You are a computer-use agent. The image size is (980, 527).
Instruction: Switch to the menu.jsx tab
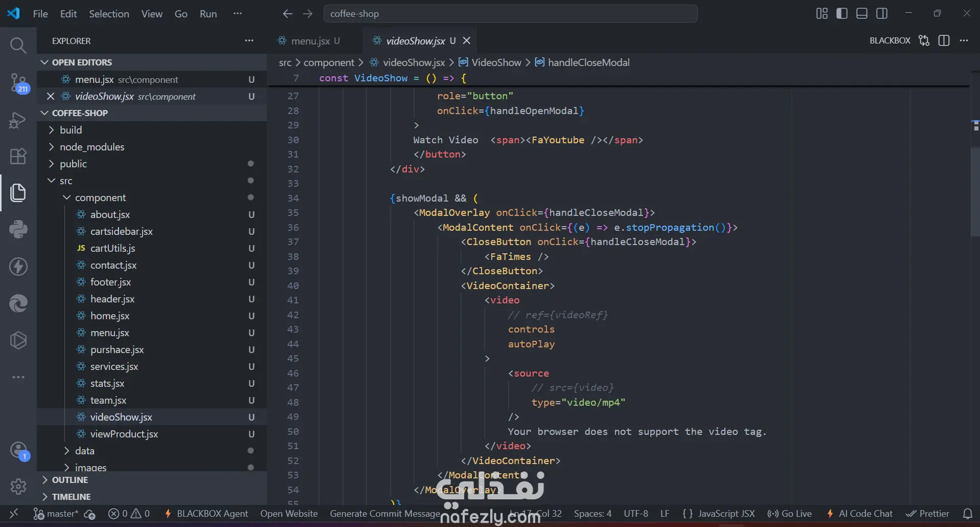click(314, 40)
